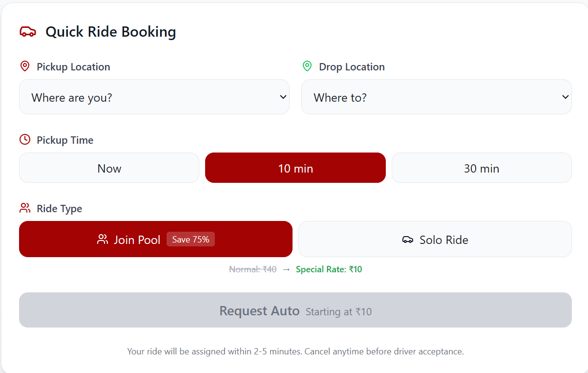Click the car icon inside Solo Ride
The image size is (588, 373).
[x=408, y=240]
